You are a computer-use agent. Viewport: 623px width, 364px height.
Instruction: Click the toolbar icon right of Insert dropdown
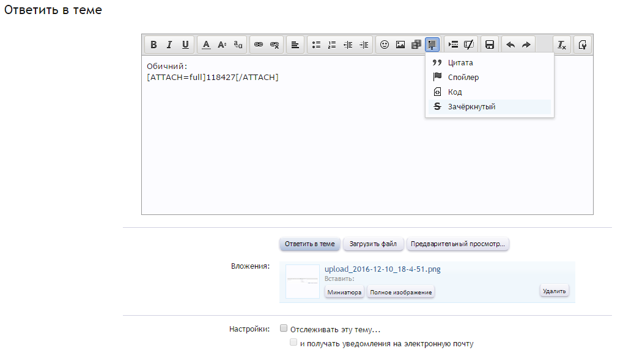[454, 45]
